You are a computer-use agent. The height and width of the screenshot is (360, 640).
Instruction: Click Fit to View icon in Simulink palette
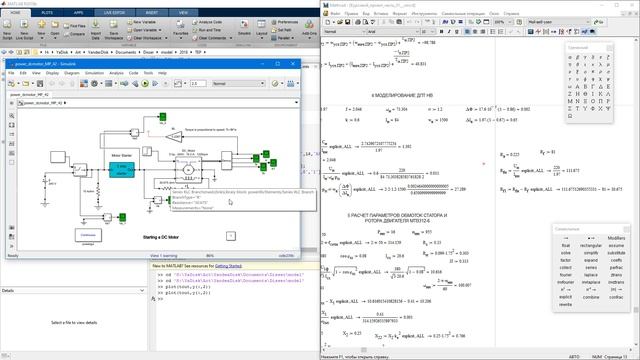tap(11, 125)
